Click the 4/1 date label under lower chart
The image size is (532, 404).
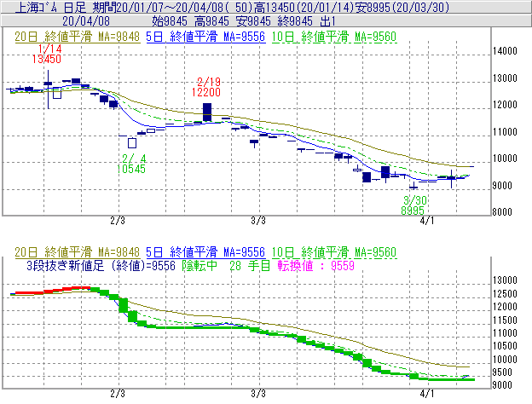427,394
